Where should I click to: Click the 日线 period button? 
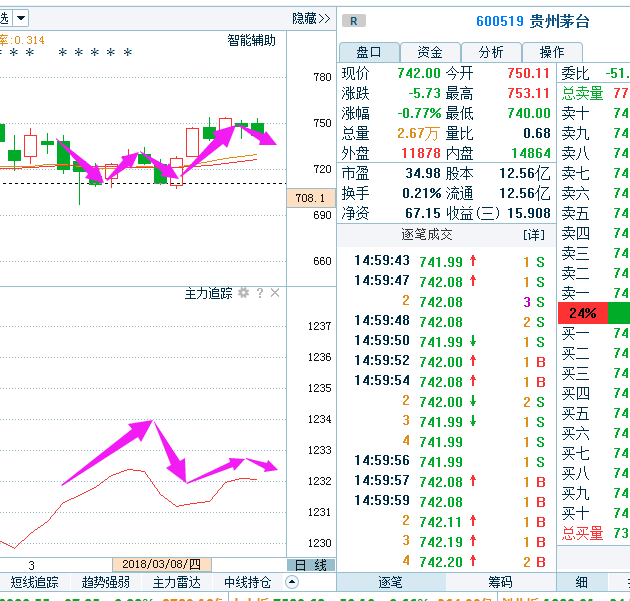pos(310,565)
